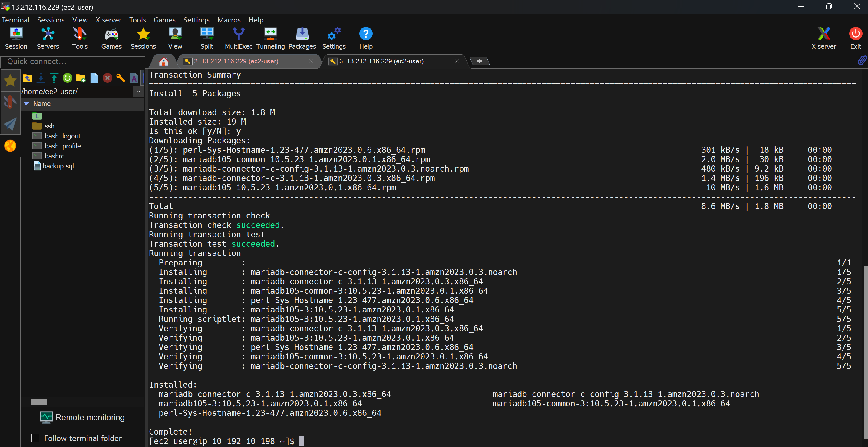This screenshot has height=447, width=868.
Task: Open the Sessions menu
Action: coord(51,20)
